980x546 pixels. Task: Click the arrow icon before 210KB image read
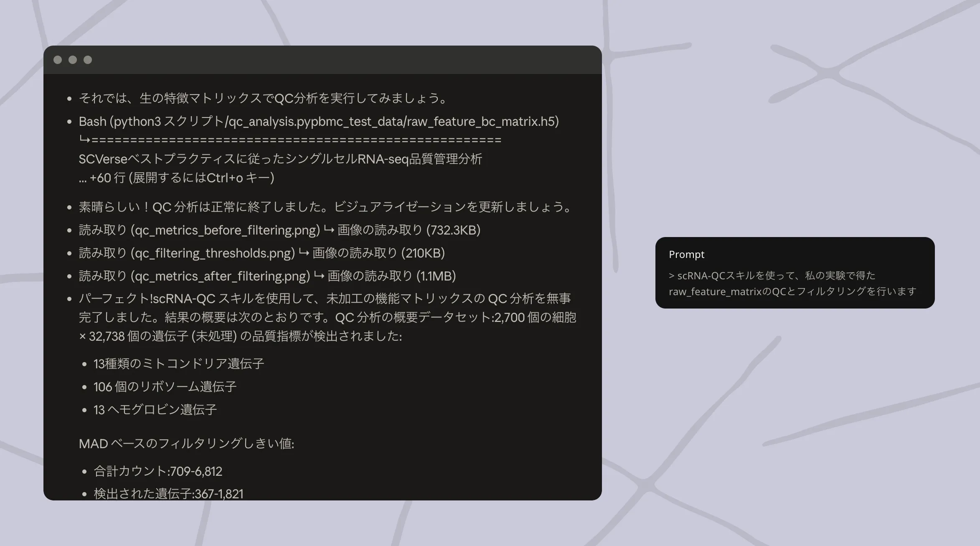click(x=304, y=253)
